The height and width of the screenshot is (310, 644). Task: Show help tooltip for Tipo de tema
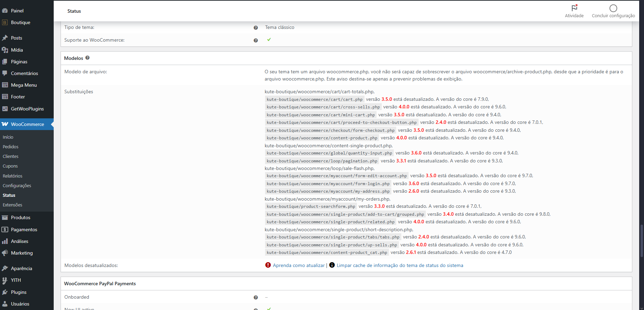coord(256,28)
